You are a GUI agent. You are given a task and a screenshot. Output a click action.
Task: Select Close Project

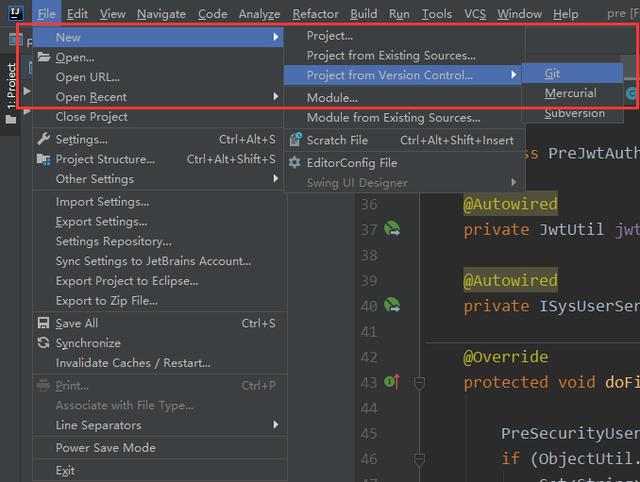(158, 117)
